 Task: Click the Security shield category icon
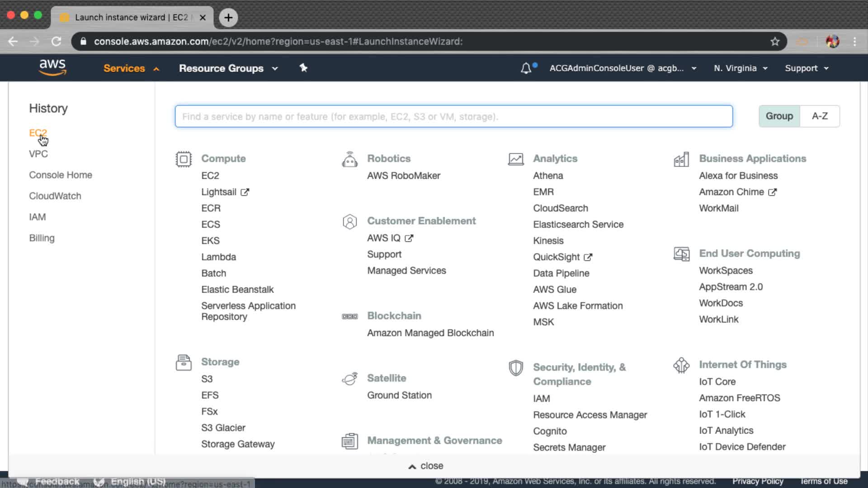pyautogui.click(x=515, y=368)
